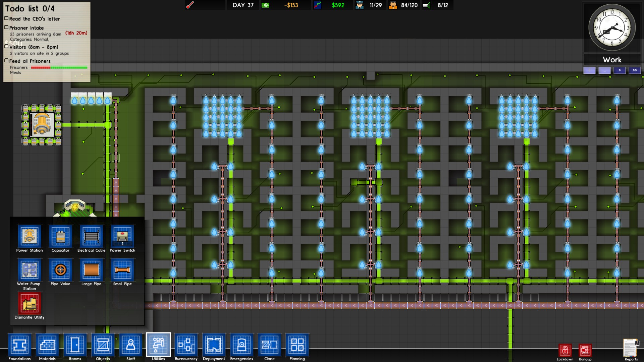
Task: Check off Read the CEO's letter
Action: [6, 18]
